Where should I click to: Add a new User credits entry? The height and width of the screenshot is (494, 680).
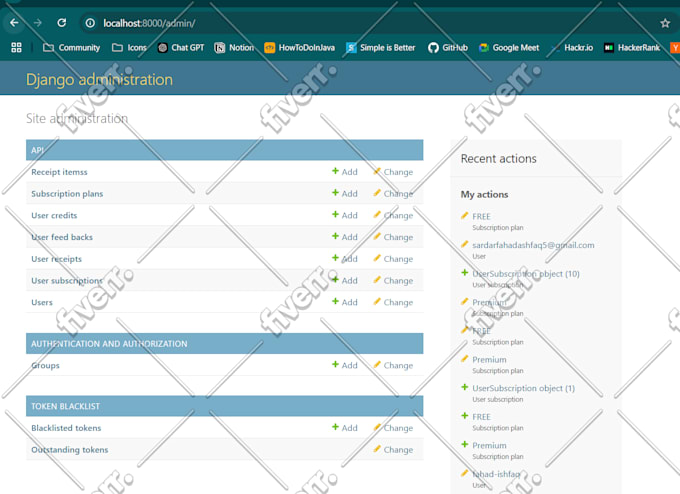pos(345,215)
